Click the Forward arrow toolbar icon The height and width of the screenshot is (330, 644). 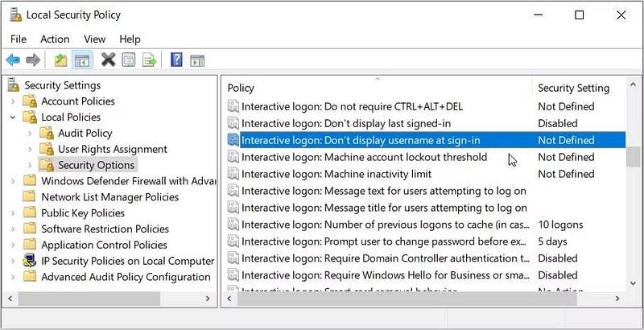click(33, 60)
